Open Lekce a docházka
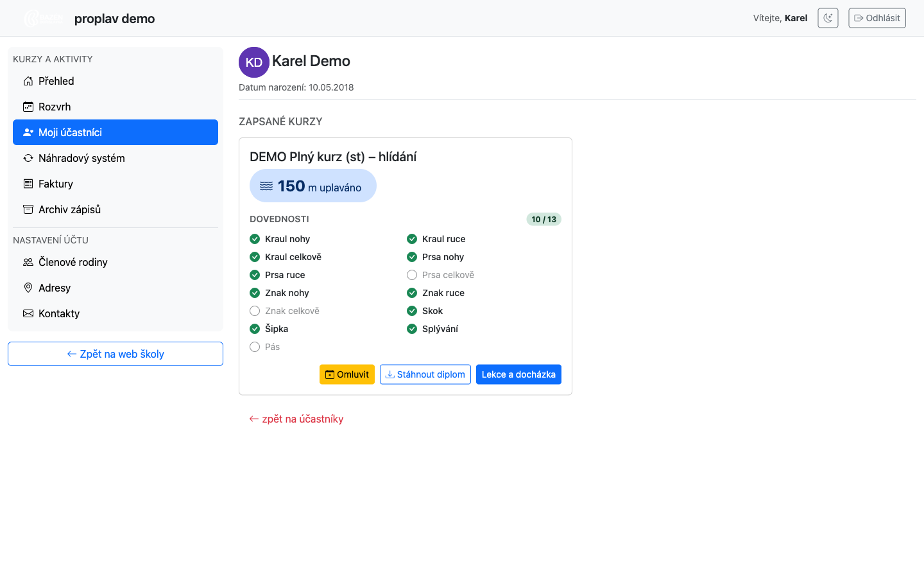The width and height of the screenshot is (924, 578). (518, 374)
